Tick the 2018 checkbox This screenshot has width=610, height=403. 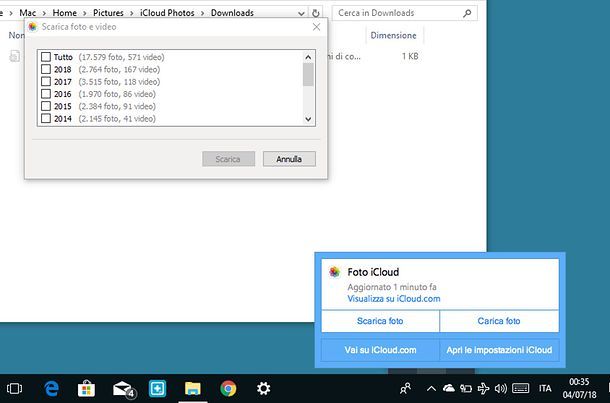(x=46, y=69)
